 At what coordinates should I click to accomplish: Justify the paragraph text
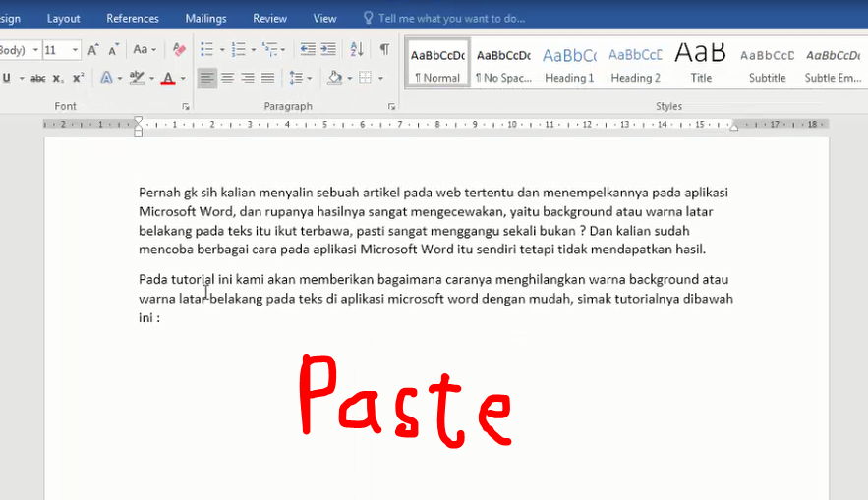click(268, 78)
